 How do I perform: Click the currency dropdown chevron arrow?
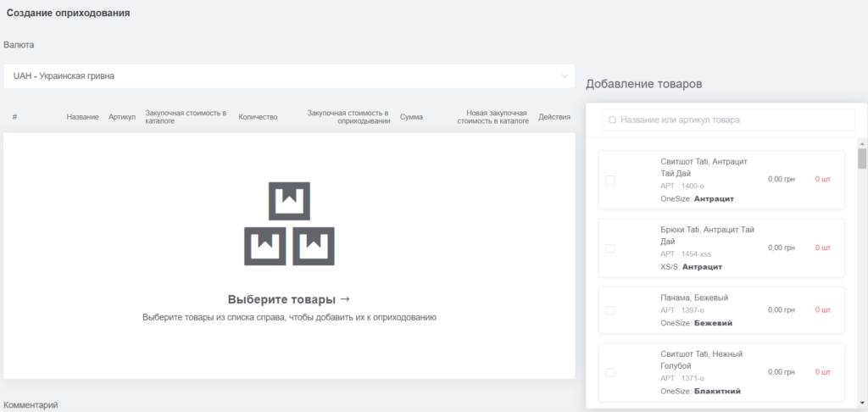pos(565,75)
